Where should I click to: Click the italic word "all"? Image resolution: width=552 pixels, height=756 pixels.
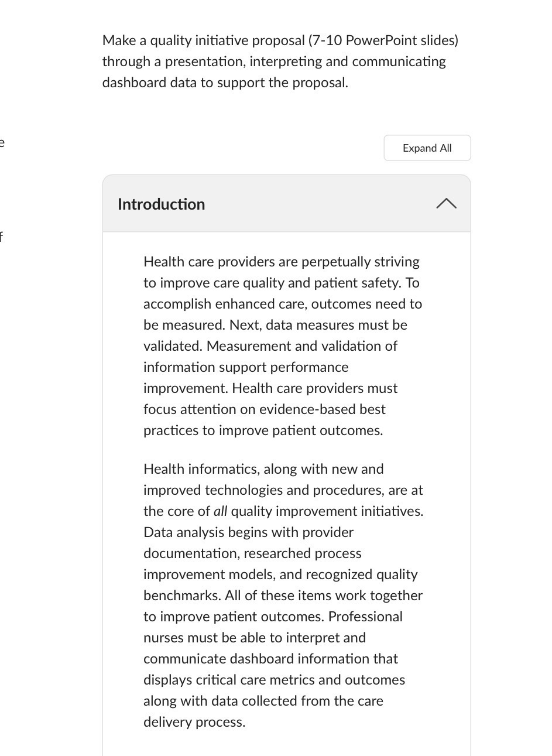[x=220, y=511]
